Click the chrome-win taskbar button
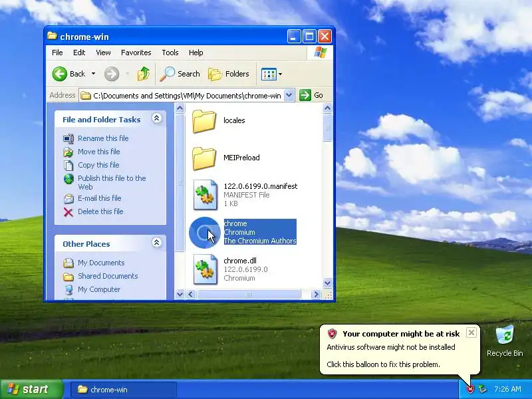Viewport: 532px width, 399px height. coord(124,390)
